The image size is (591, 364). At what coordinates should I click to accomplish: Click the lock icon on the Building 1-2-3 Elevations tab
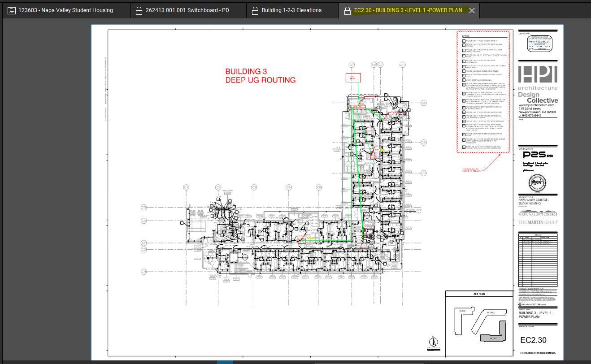(x=255, y=10)
